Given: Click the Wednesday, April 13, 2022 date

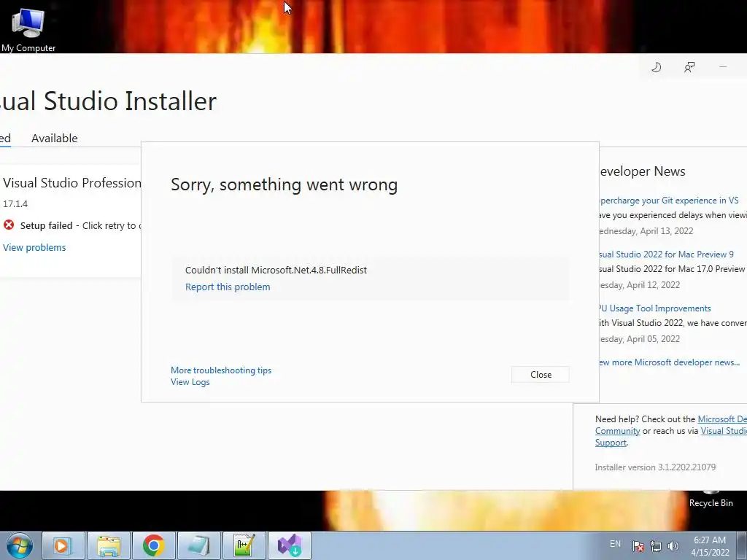Looking at the screenshot, I should [646, 231].
